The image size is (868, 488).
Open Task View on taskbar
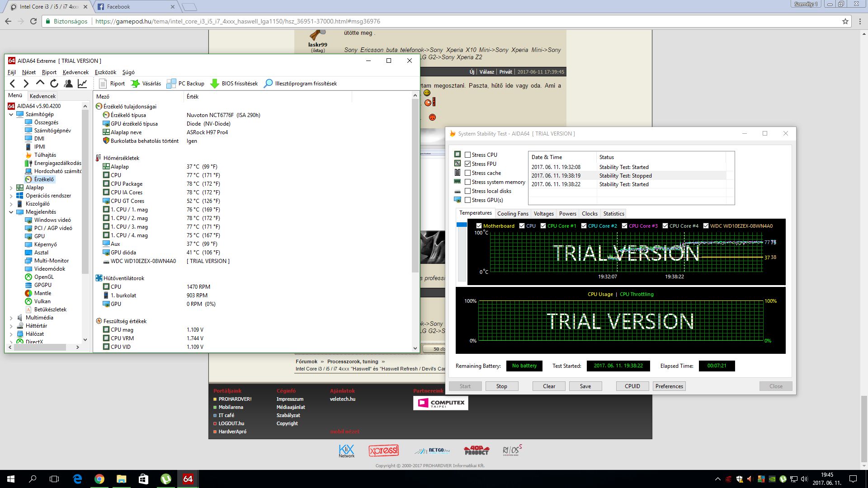click(x=54, y=479)
